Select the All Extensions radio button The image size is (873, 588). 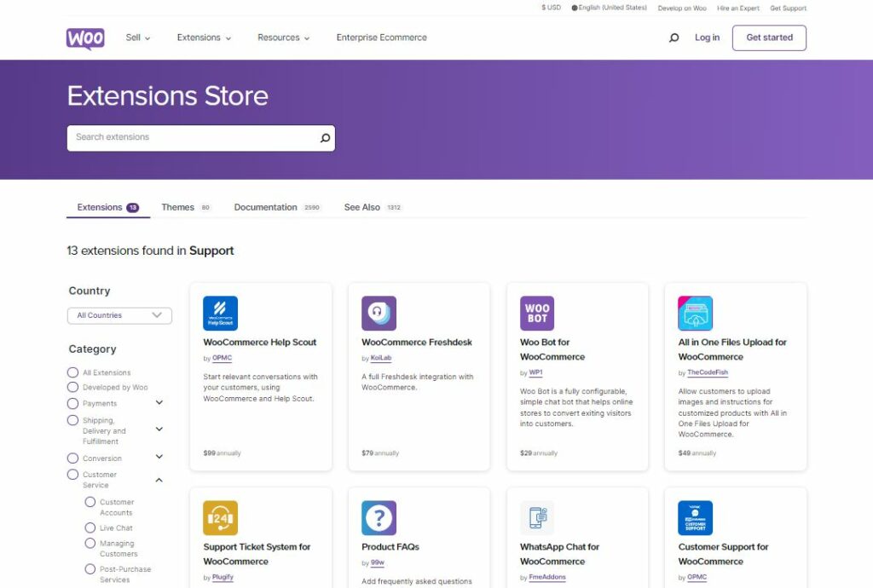tap(72, 372)
